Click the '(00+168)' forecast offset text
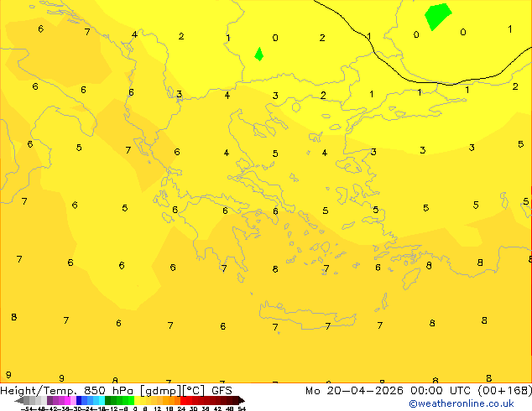The width and height of the screenshot is (532, 411). [504, 391]
